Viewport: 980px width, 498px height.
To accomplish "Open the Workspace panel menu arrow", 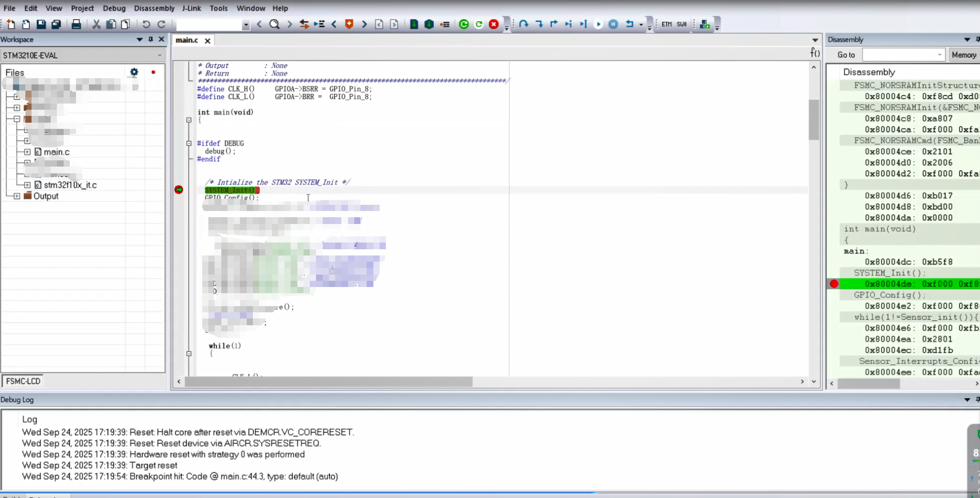I will [x=139, y=39].
